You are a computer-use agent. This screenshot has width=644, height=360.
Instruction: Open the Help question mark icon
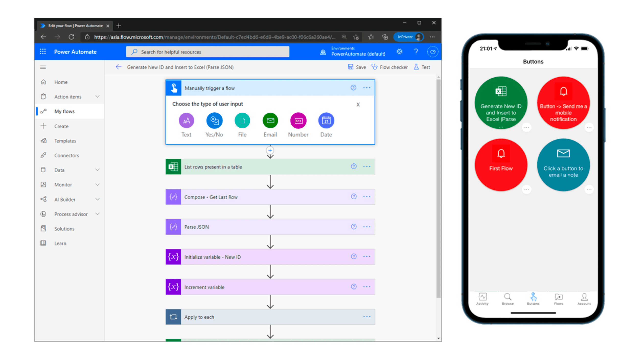click(416, 52)
